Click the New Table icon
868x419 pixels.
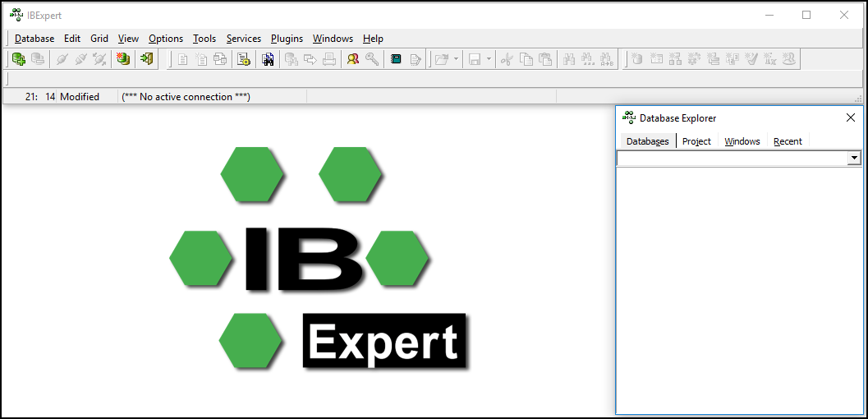pyautogui.click(x=656, y=59)
